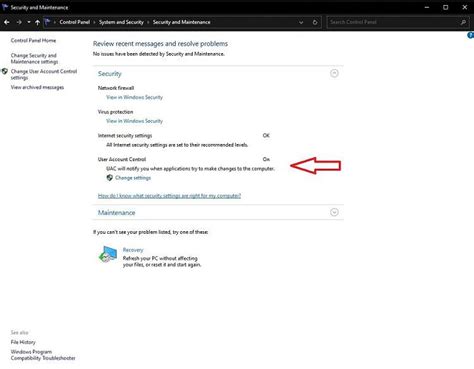This screenshot has height=369, width=474.
Task: Click the Forward navigation arrow
Action: pyautogui.click(x=19, y=22)
